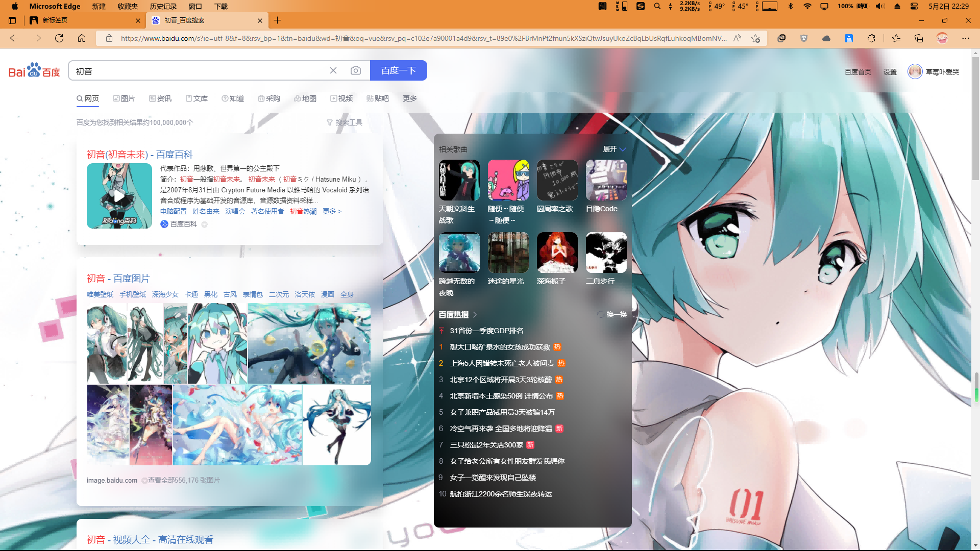Add this page to favorites
980x551 pixels.
pos(756,38)
